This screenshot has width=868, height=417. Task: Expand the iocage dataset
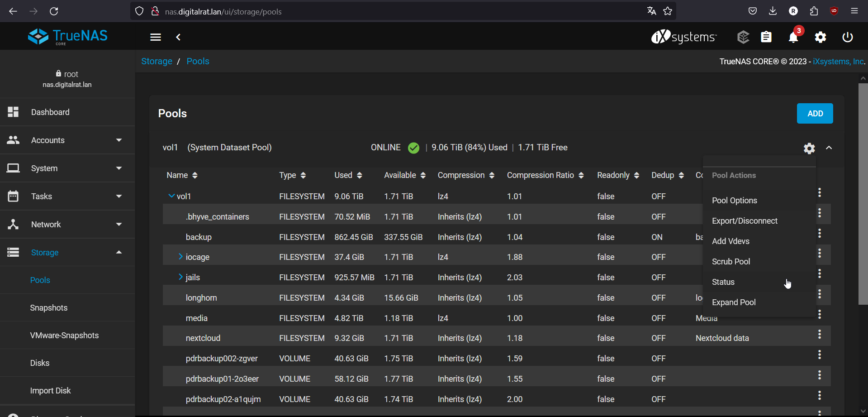pos(180,257)
